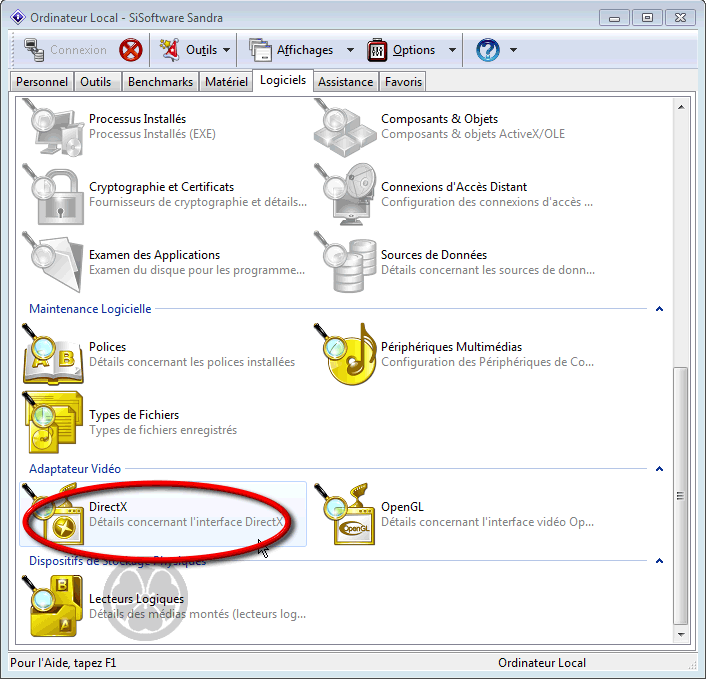Open the Affichages dropdown arrow
This screenshot has width=706, height=680.
click(x=350, y=50)
